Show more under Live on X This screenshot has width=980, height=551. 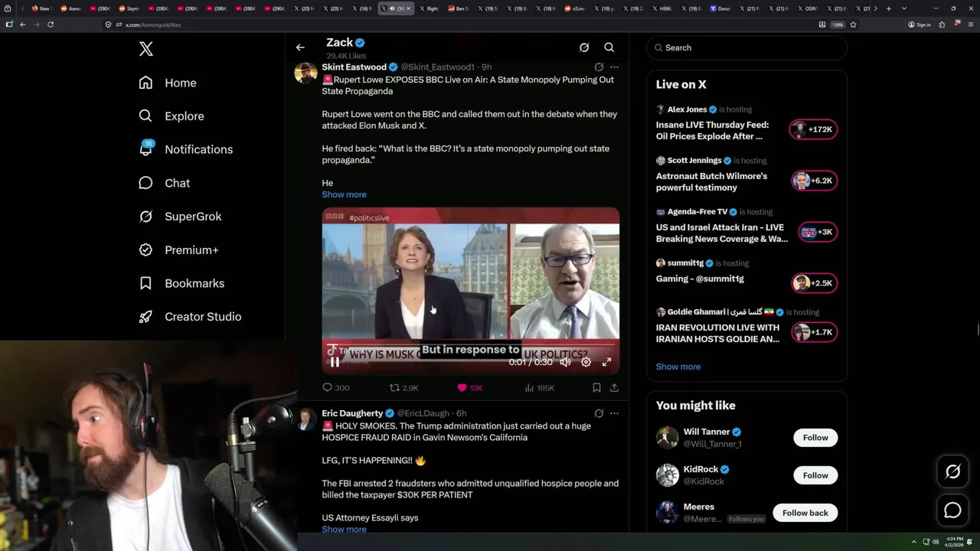tap(678, 367)
